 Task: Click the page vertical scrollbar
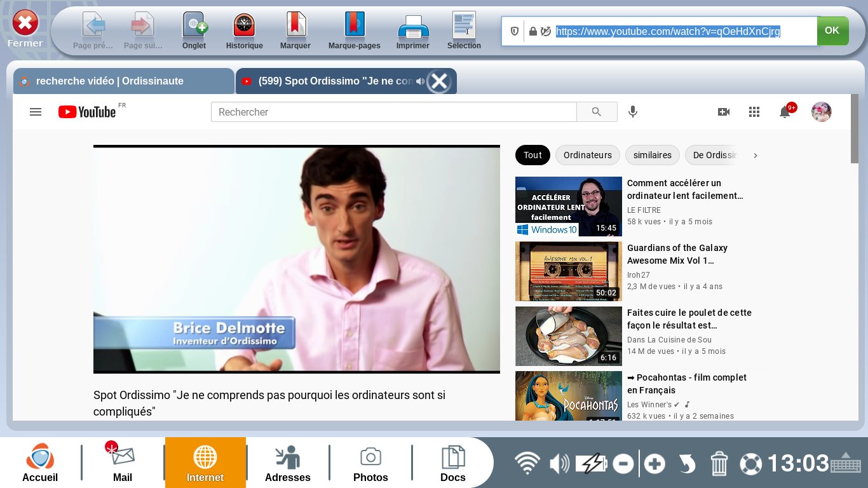[x=855, y=129]
